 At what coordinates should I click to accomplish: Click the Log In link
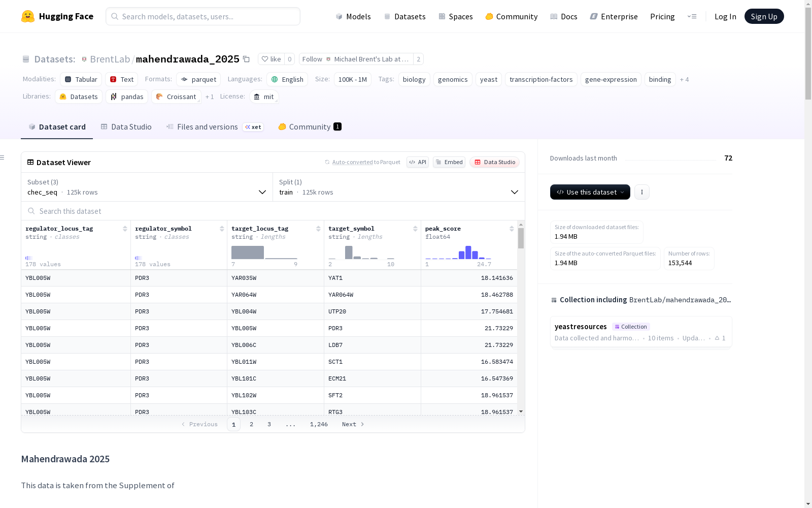click(x=725, y=16)
